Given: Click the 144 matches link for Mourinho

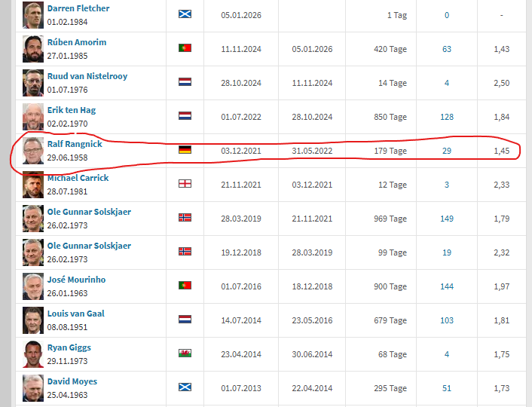Looking at the screenshot, I should tap(447, 286).
